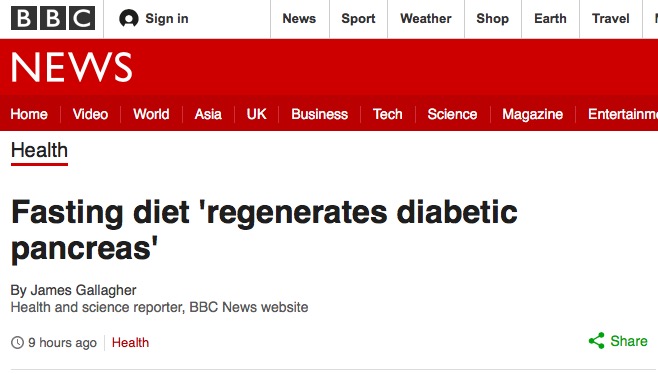Switch to the Video tab
Image resolution: width=658 pixels, height=374 pixels.
click(x=90, y=114)
